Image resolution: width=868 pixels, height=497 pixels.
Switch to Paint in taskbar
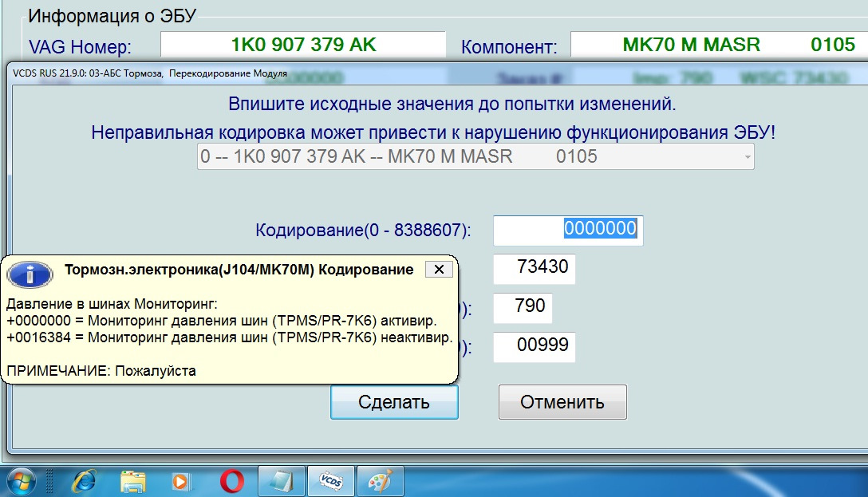[x=381, y=481]
